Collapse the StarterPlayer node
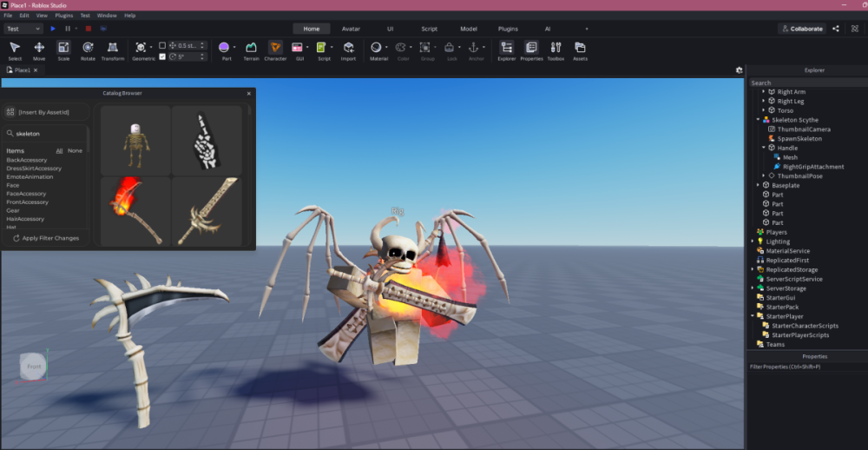This screenshot has width=868, height=450. pyautogui.click(x=753, y=316)
